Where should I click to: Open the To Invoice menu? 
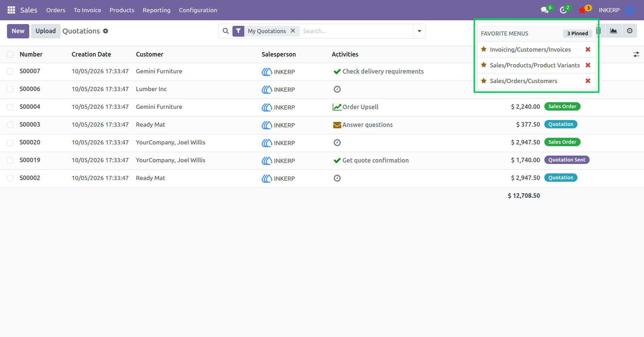coord(87,10)
